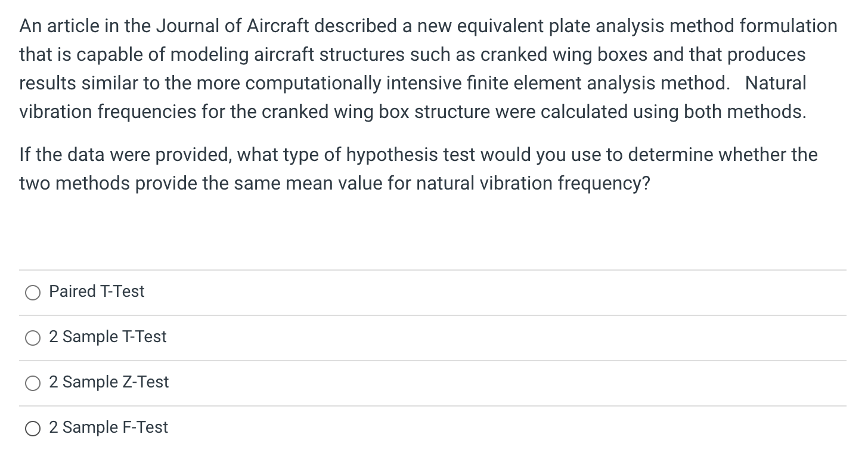Viewport: 868px width, 459px height.
Task: Click the "Paired T-Test" answer label
Action: click(x=97, y=291)
